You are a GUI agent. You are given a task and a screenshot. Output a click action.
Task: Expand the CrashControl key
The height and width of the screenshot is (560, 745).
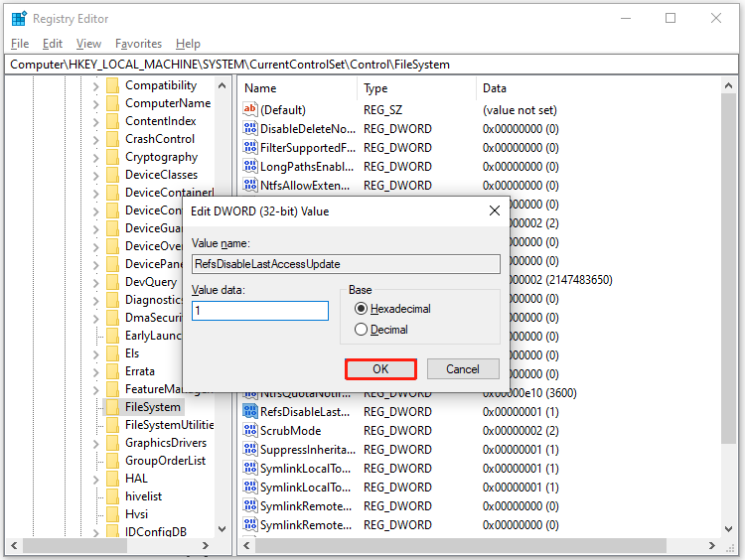96,140
